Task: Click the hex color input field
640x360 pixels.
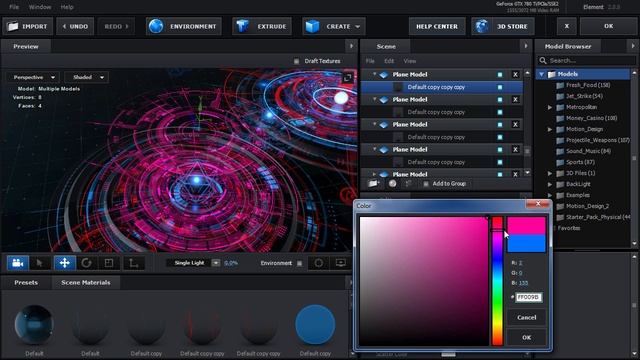Action: 529,298
